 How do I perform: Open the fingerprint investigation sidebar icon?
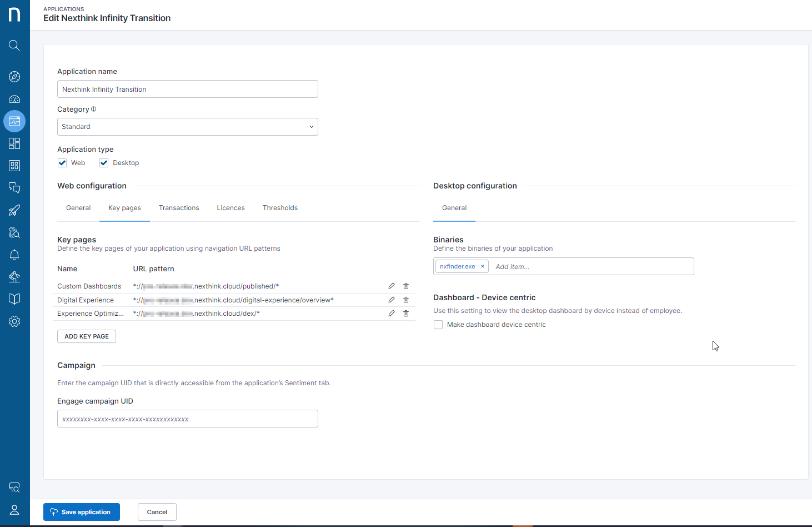pos(14,232)
